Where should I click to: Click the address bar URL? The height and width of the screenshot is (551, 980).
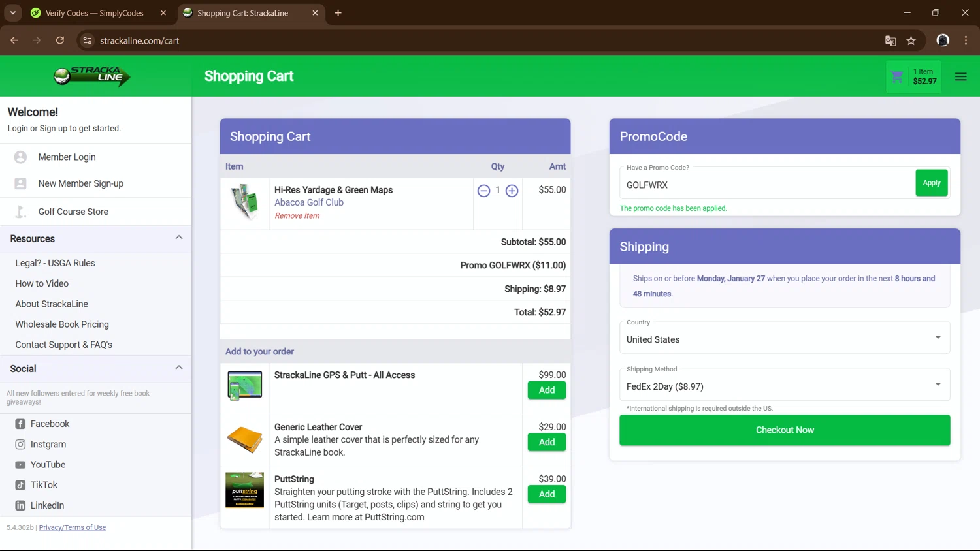pos(140,40)
